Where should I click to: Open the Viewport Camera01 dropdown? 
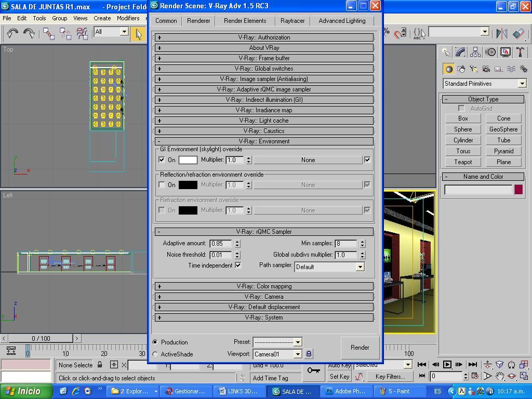tap(277, 354)
